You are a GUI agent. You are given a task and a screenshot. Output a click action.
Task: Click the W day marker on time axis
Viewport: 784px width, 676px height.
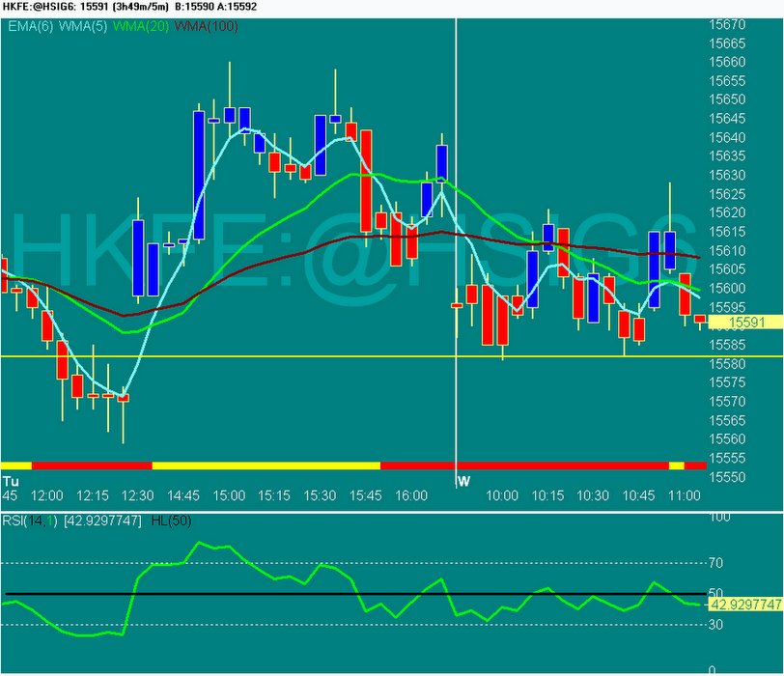[x=464, y=482]
